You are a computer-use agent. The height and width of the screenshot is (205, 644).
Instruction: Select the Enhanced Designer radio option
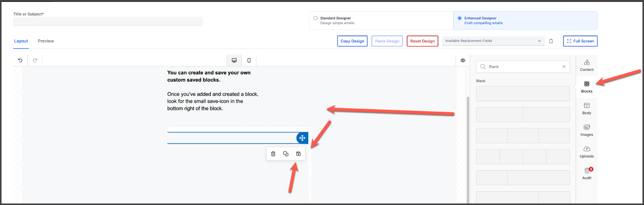[x=459, y=18]
